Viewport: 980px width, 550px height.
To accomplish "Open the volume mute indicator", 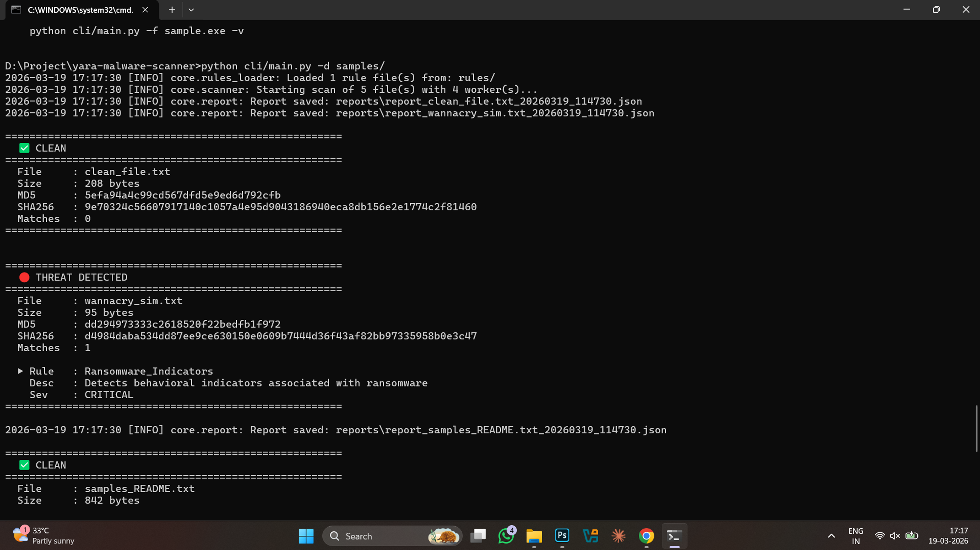I will pos(895,536).
